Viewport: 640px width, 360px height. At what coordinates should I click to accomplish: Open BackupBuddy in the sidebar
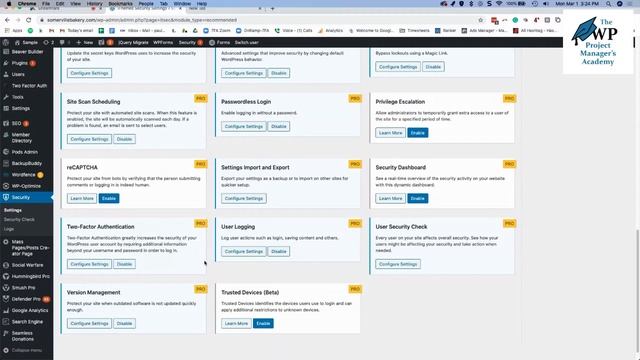click(27, 163)
